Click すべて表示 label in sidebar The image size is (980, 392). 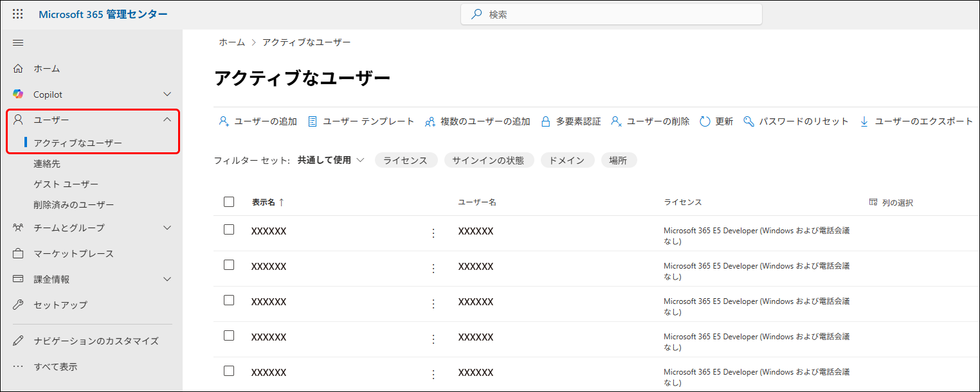55,367
